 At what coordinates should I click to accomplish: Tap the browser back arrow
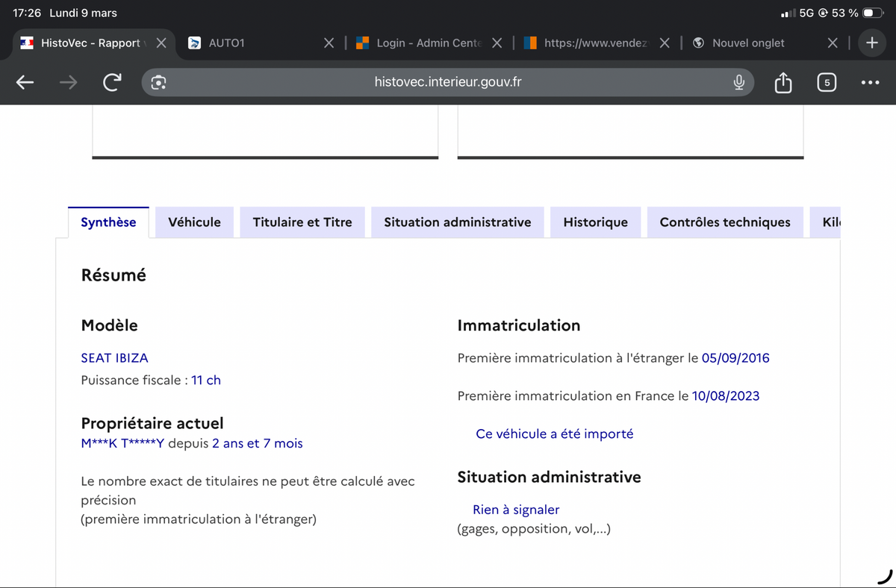[x=25, y=82]
